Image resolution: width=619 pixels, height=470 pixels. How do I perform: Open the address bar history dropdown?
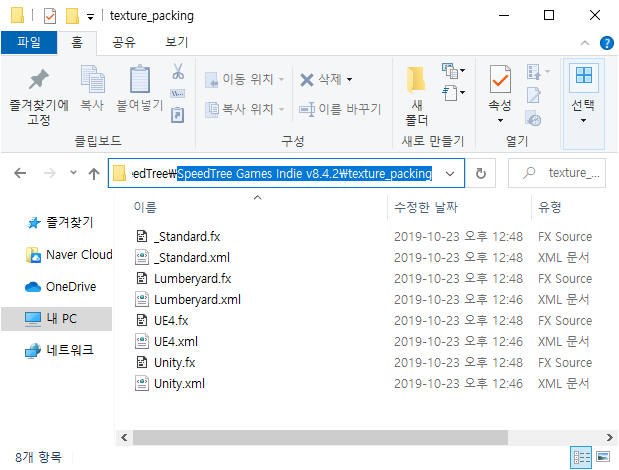tap(450, 173)
